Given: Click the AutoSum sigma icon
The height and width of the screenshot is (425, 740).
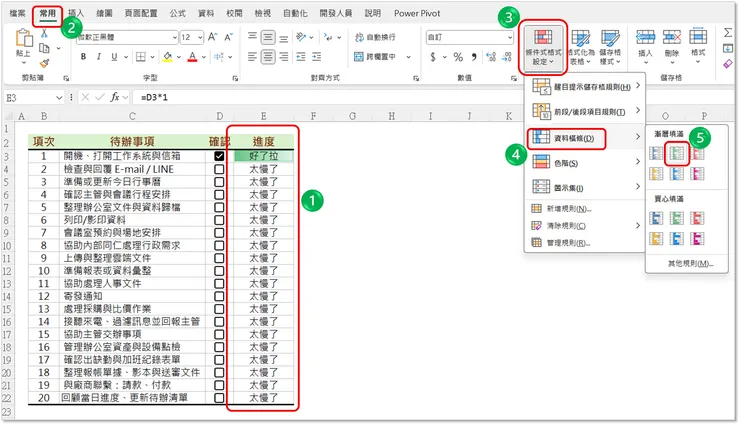Looking at the screenshot, I should pyautogui.click(x=727, y=33).
